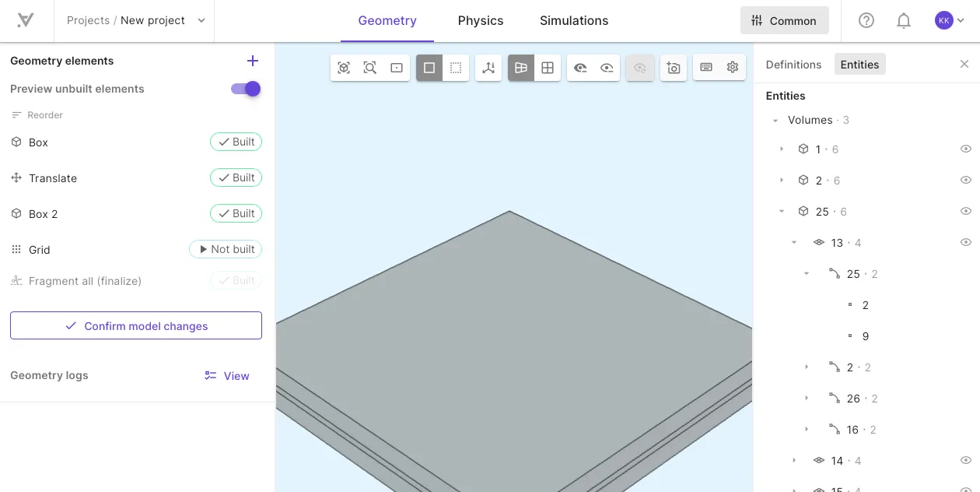This screenshot has width=980, height=492.
Task: Switch to the Geometry tab
Action: tap(387, 21)
